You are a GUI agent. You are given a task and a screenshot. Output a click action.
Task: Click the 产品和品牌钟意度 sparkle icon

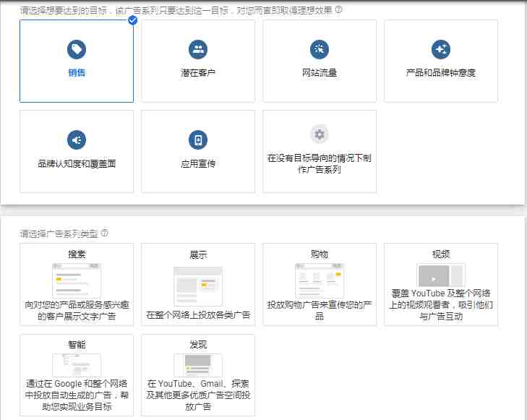(441, 49)
